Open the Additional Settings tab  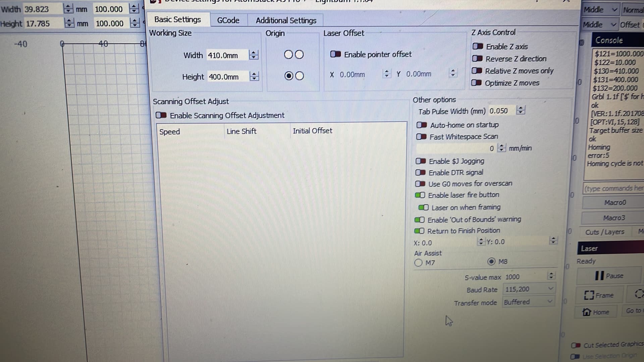pyautogui.click(x=286, y=19)
